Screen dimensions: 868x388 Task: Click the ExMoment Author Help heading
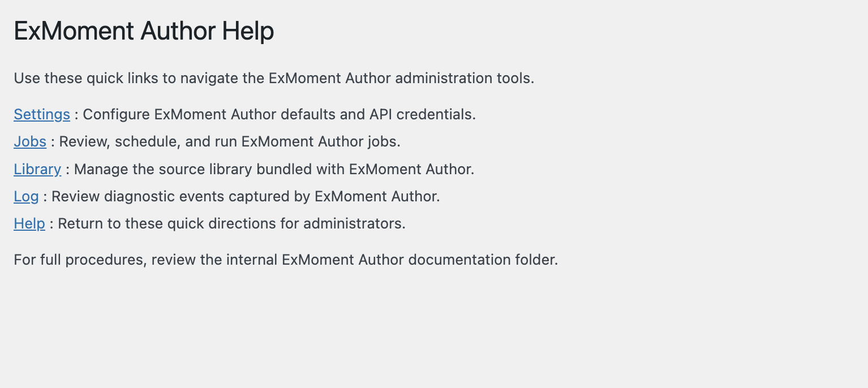click(143, 31)
